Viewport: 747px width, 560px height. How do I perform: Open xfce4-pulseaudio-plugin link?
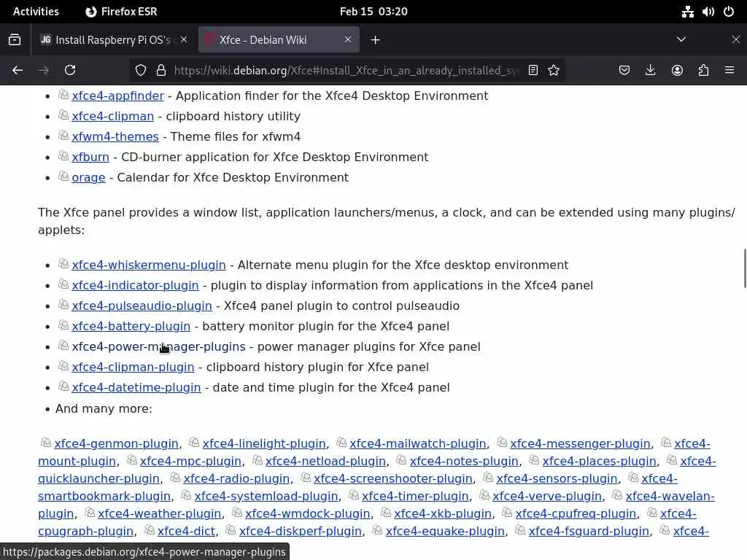pyautogui.click(x=142, y=306)
